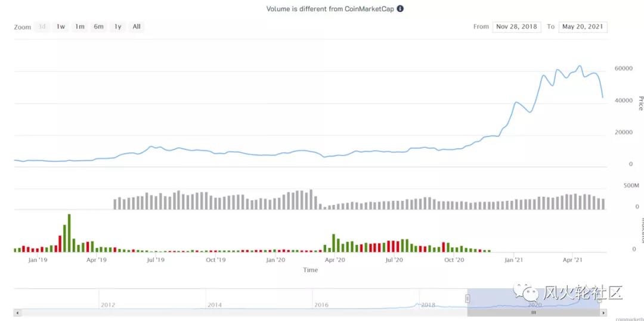Click the 60000 price axis label
This screenshot has width=644, height=321.
click(624, 68)
